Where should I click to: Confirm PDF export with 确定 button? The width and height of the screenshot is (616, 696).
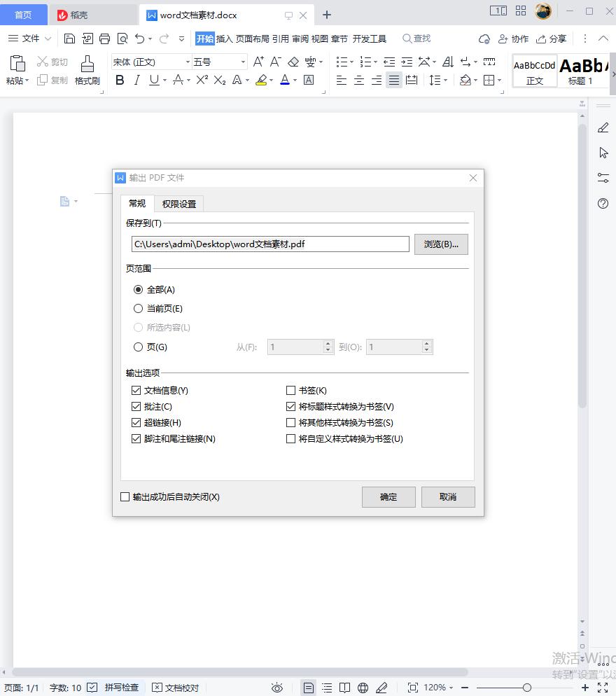[388, 497]
